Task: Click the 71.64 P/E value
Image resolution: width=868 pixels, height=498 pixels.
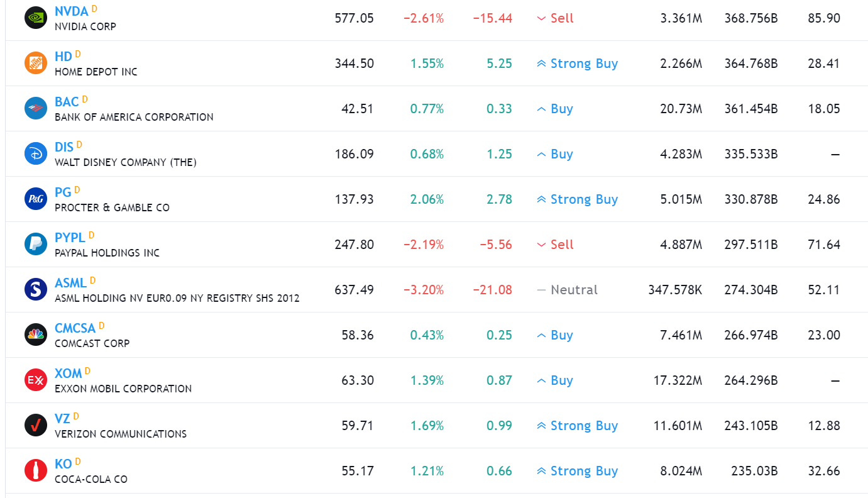Action: (824, 245)
